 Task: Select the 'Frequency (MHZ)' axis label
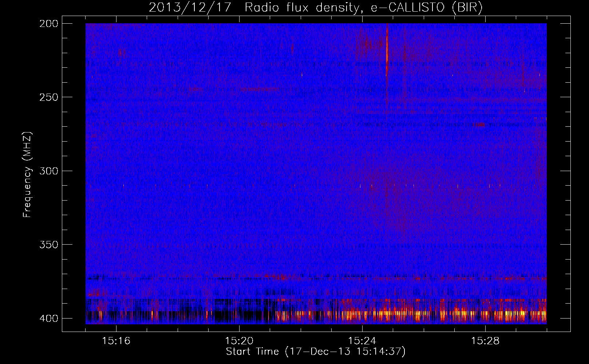27,175
